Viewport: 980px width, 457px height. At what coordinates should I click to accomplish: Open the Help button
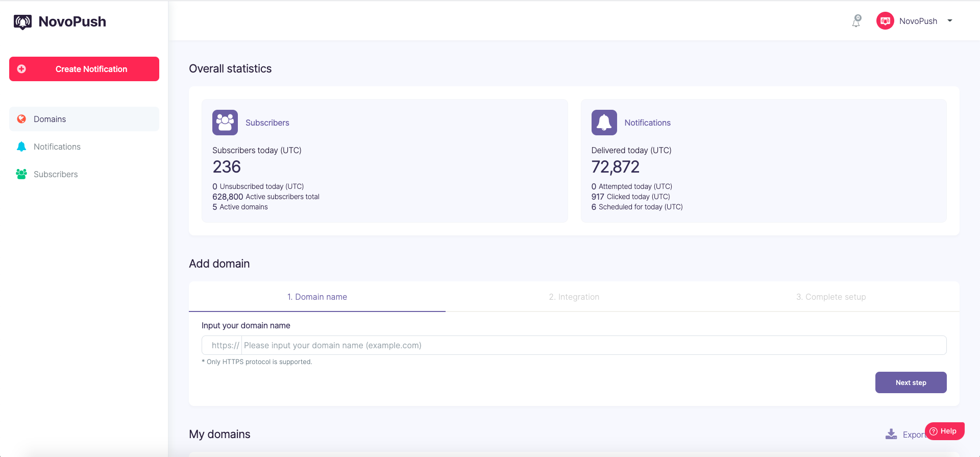click(944, 431)
